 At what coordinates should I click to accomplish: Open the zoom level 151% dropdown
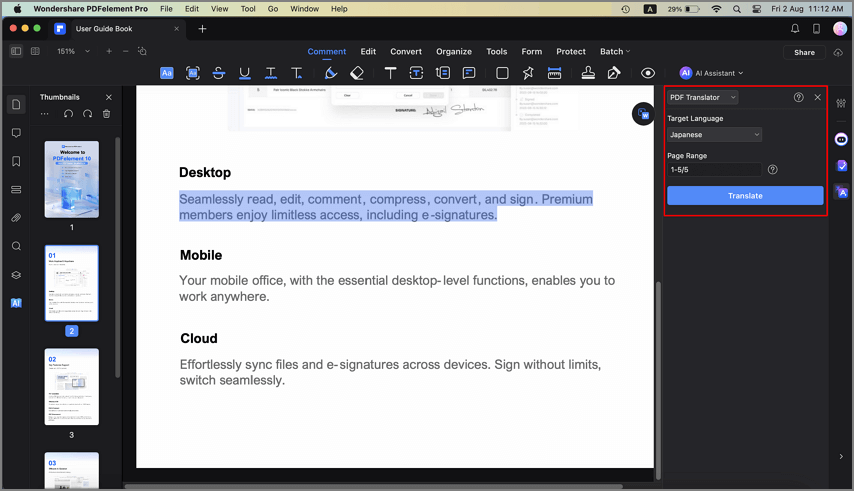pos(74,51)
